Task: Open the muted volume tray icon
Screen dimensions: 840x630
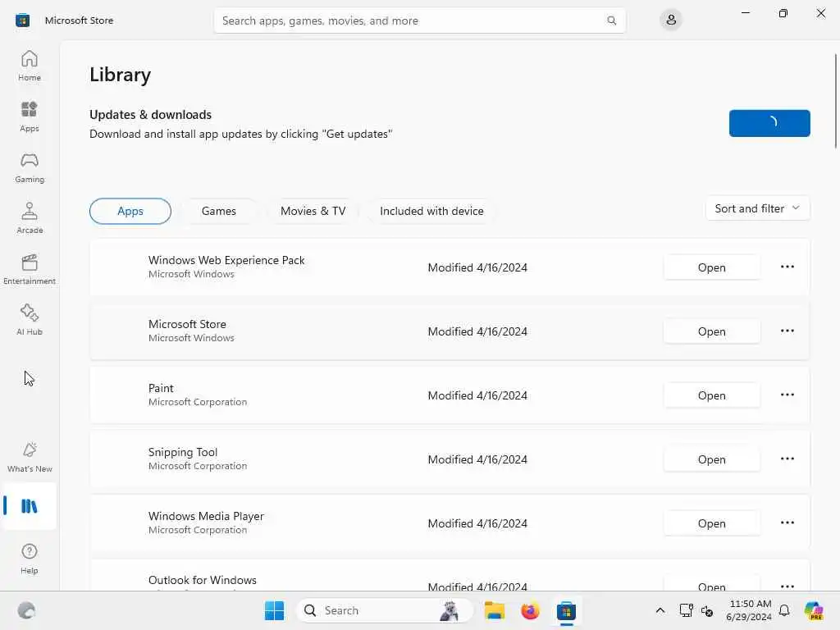Action: [x=707, y=610]
